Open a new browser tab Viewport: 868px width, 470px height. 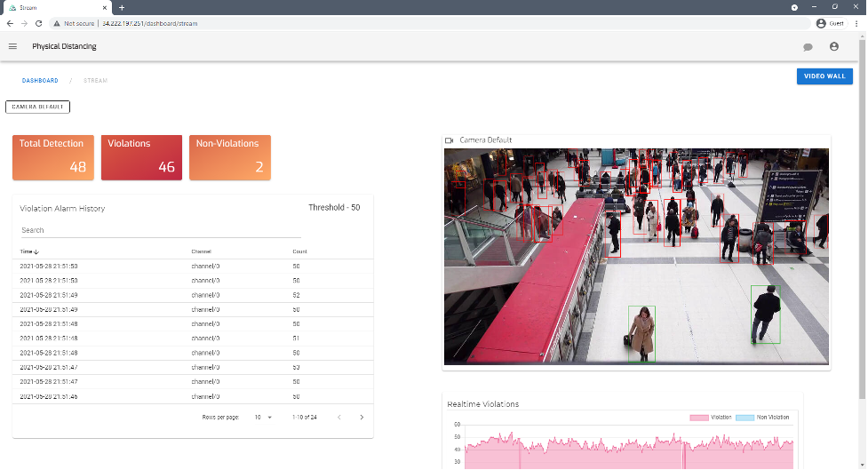point(122,8)
